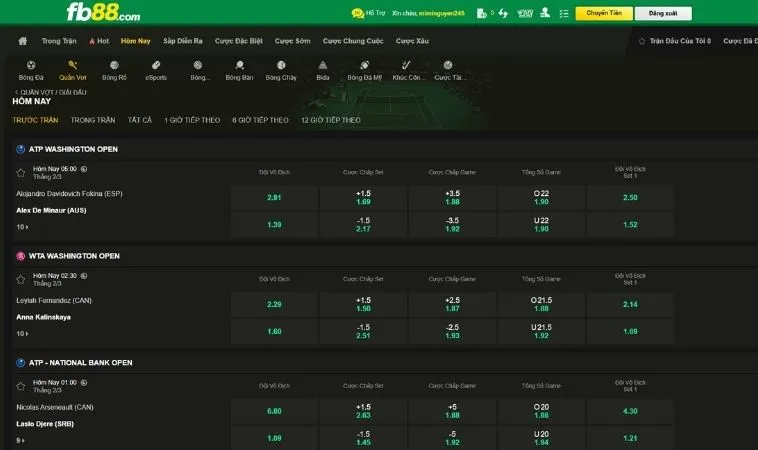Click the Home icon in navigation bar
This screenshot has width=758, height=450.
pyautogui.click(x=22, y=41)
